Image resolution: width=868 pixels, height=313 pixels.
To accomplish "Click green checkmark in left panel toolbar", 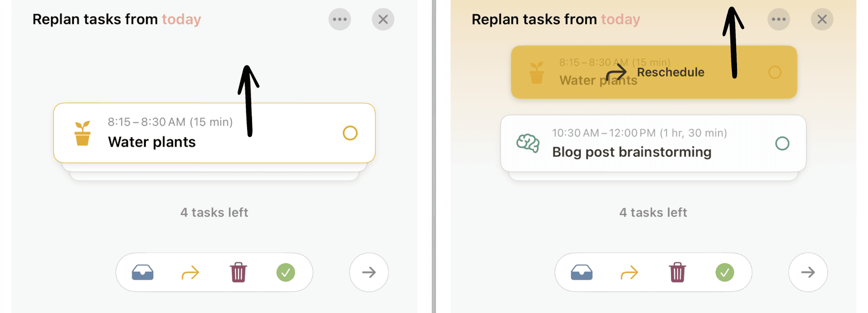I will click(285, 272).
